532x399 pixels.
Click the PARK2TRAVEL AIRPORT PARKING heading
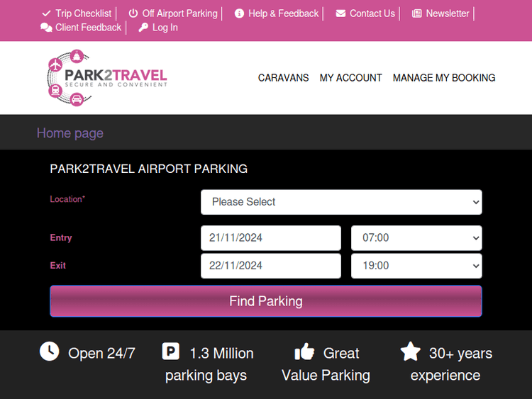click(x=149, y=169)
